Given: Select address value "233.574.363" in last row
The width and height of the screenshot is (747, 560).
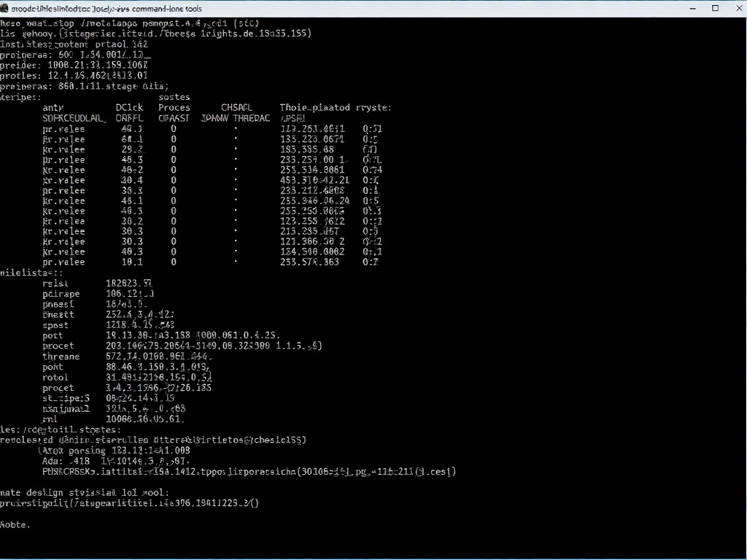Looking at the screenshot, I should (309, 262).
